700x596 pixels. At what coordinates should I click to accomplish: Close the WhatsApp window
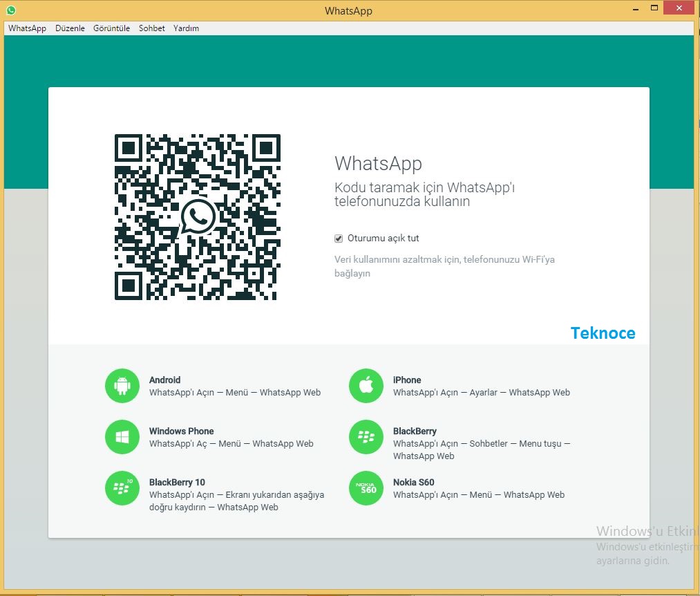(679, 8)
